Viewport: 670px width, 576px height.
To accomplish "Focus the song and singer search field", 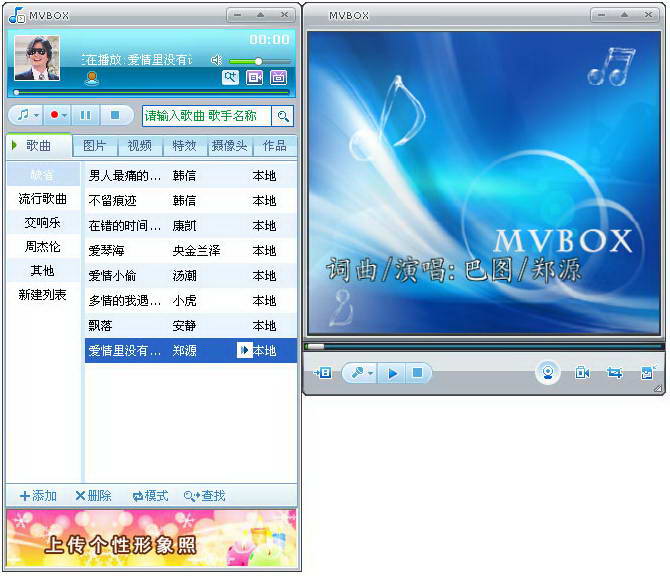I will 207,116.
